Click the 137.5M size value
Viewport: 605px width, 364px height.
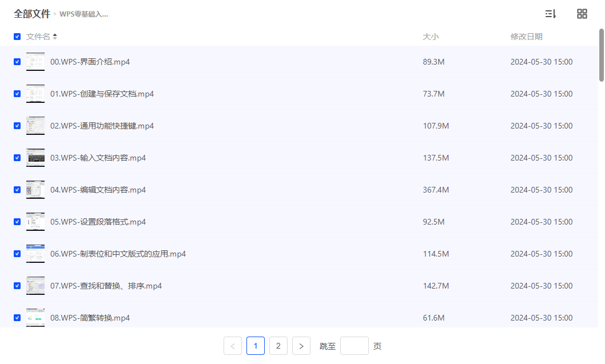[x=436, y=158]
